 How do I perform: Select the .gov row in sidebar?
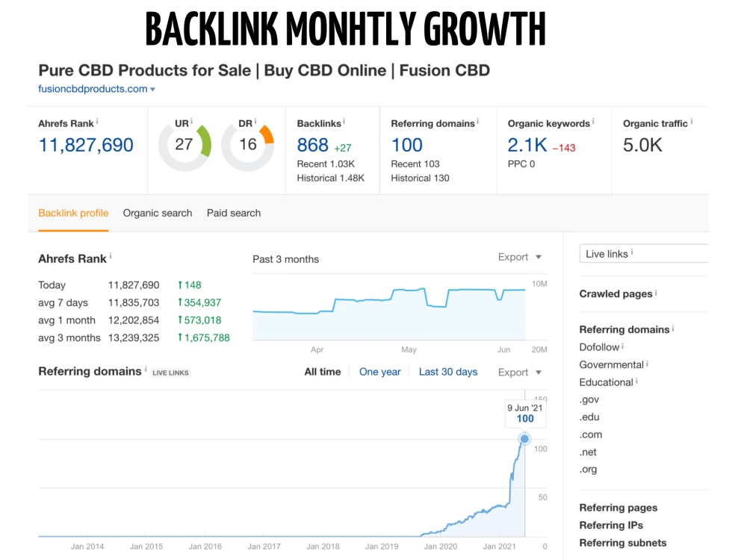click(x=589, y=400)
